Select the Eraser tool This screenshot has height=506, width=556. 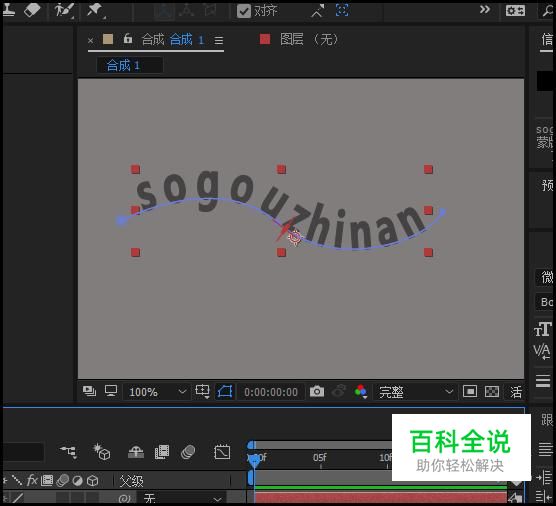(32, 10)
